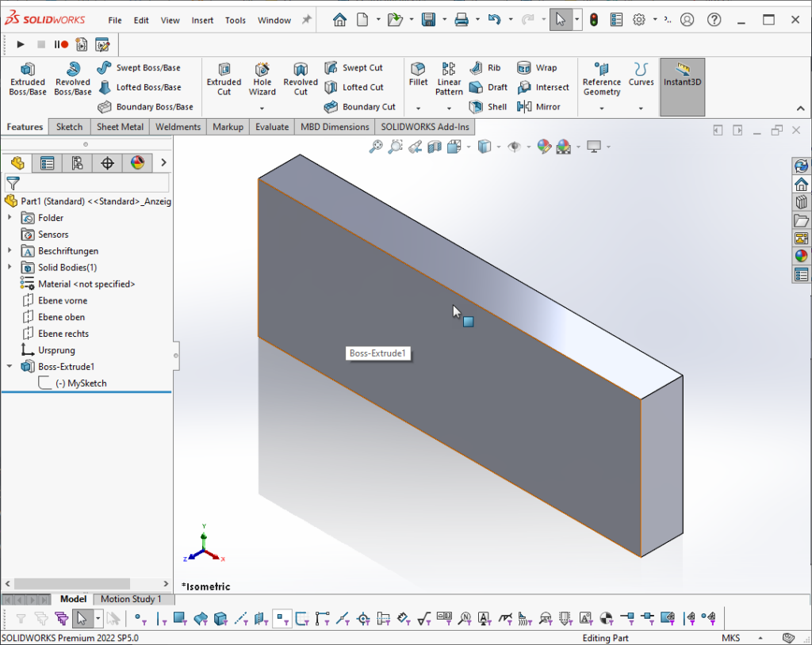812x645 pixels.
Task: Toggle Instant3D mode
Action: point(682,86)
